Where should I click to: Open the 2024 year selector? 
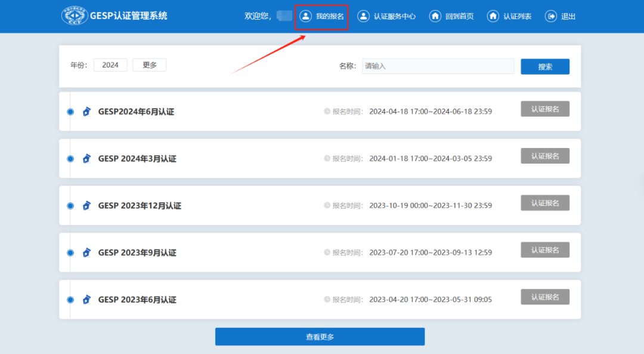110,64
